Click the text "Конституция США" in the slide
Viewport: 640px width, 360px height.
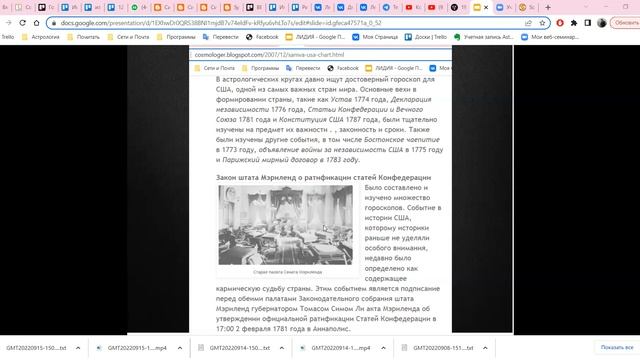point(311,120)
